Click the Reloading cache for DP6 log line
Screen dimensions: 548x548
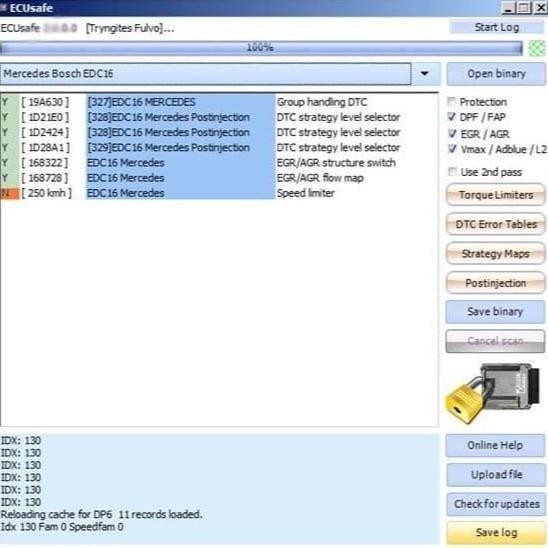[101, 514]
